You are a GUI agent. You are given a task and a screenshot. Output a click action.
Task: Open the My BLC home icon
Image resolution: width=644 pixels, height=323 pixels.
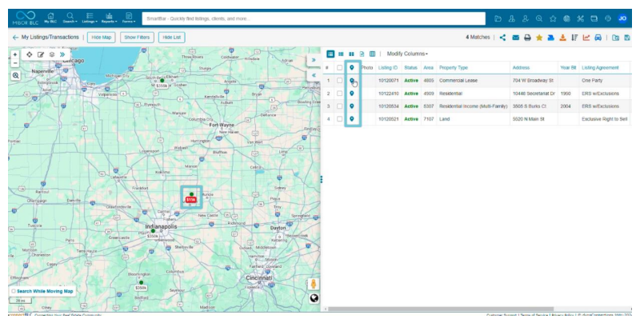tap(50, 16)
